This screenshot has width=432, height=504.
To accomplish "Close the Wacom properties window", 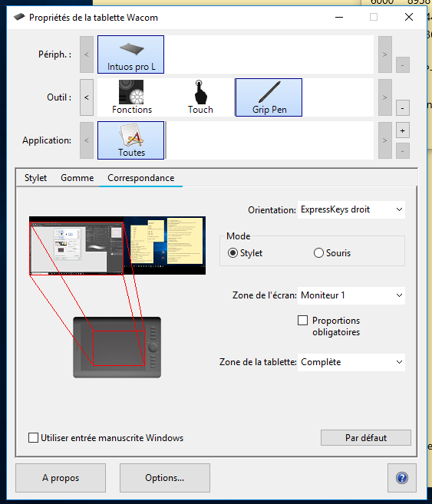I will [x=408, y=17].
